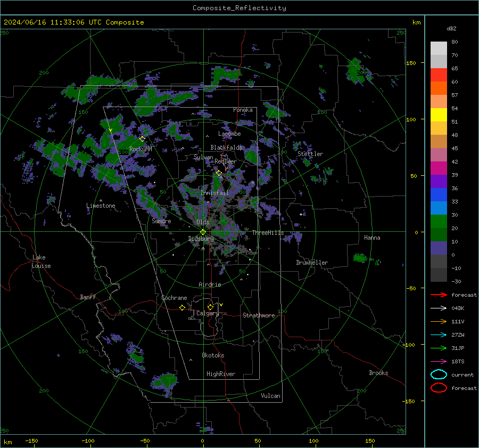The image size is (479, 448).
Task: Click the green 31JP arrow icon
Action: click(439, 348)
